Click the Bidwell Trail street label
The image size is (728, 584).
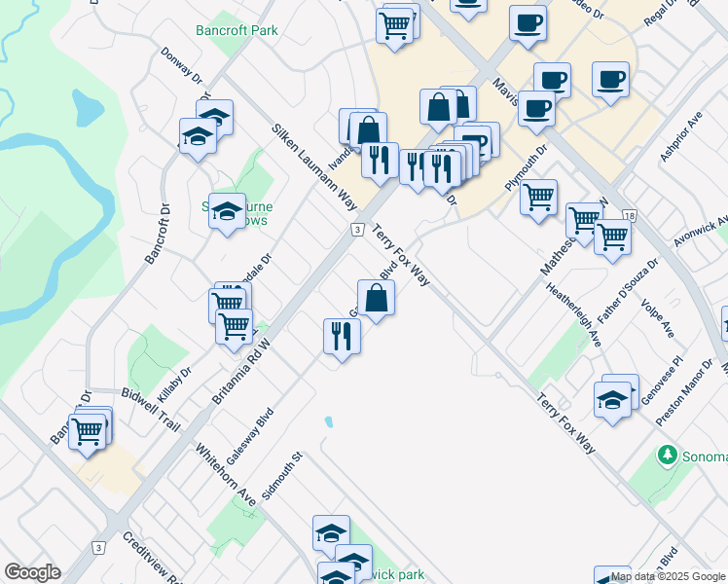[x=151, y=410]
